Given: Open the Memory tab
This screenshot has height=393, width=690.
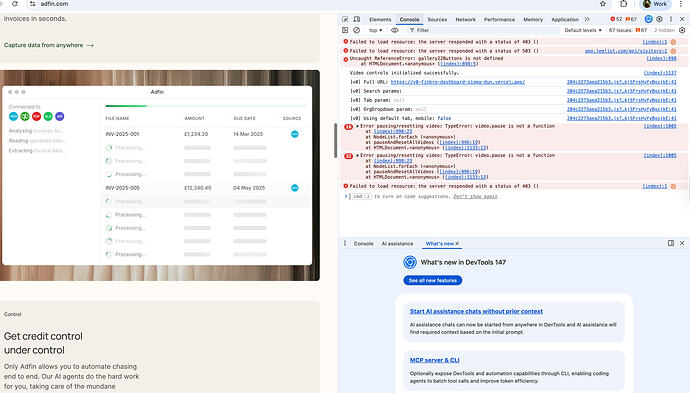Looking at the screenshot, I should tap(533, 20).
